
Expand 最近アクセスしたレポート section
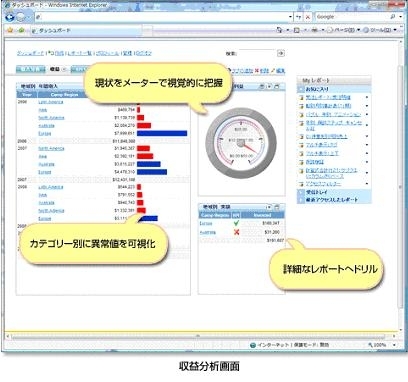[301, 200]
